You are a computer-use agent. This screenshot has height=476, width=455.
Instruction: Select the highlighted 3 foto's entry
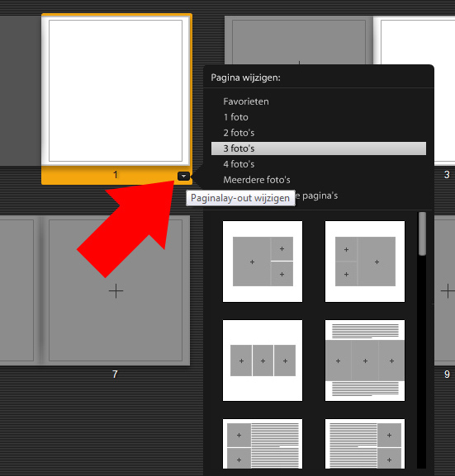tap(319, 148)
